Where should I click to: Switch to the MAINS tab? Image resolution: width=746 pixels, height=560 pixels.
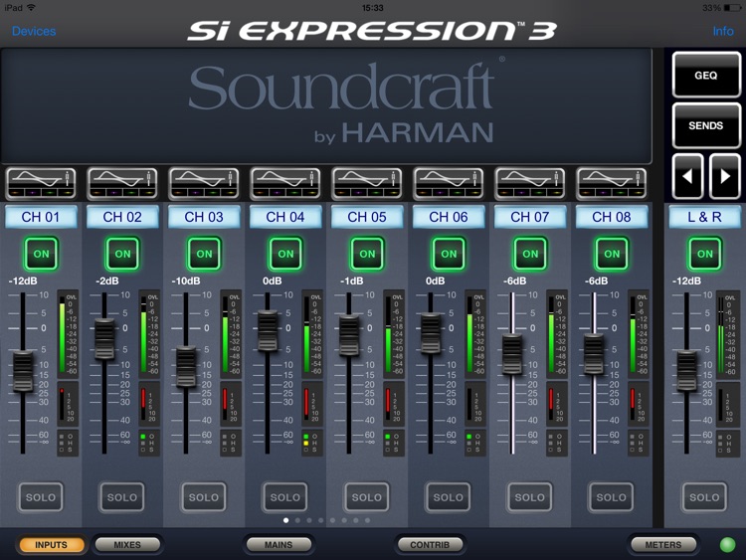[279, 544]
